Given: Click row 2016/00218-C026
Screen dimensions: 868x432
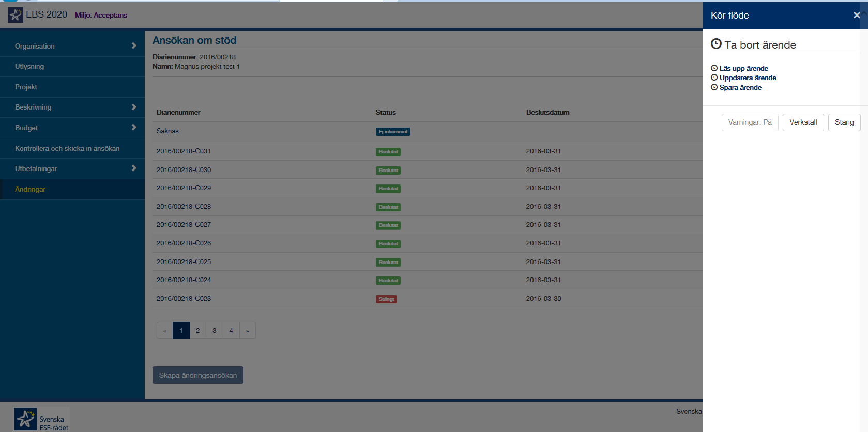Looking at the screenshot, I should [428, 243].
